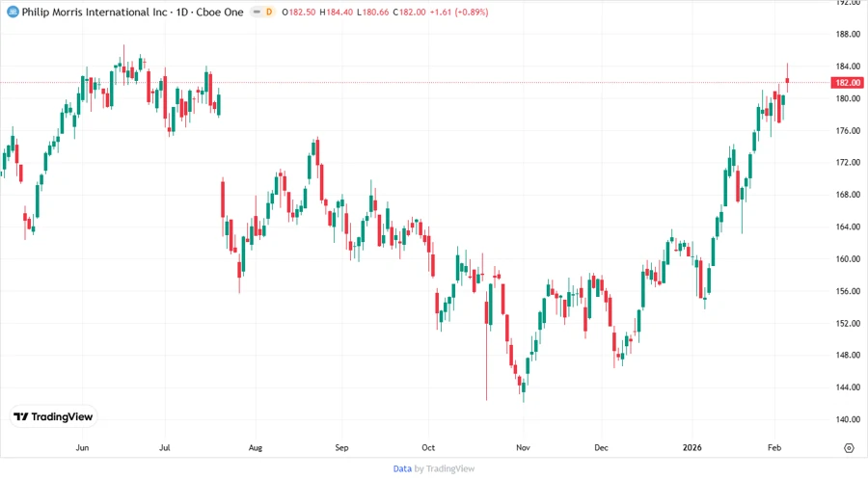The width and height of the screenshot is (868, 480).
Task: Select the red 182.00 current price label
Action: [848, 82]
